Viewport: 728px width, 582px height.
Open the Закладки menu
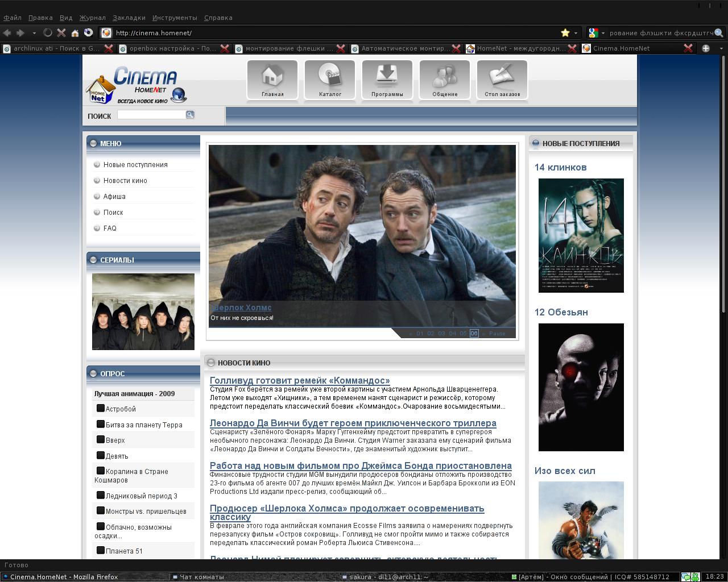tap(129, 18)
